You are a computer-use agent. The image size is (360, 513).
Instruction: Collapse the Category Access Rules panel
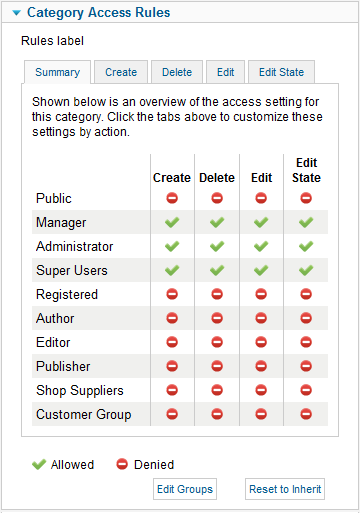pos(16,13)
